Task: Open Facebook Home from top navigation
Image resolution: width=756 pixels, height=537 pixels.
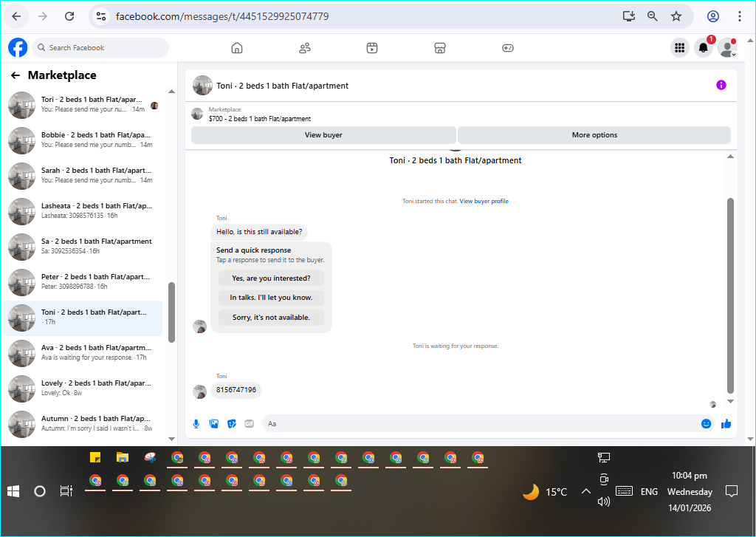Action: pos(237,48)
